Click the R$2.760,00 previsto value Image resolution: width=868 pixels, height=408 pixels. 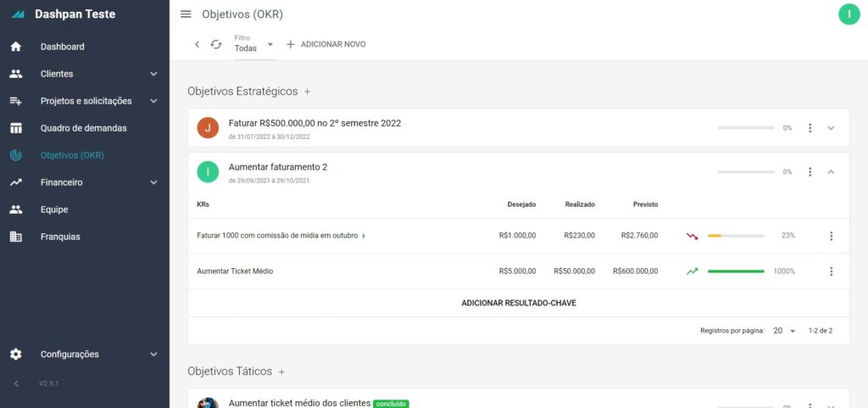click(640, 236)
